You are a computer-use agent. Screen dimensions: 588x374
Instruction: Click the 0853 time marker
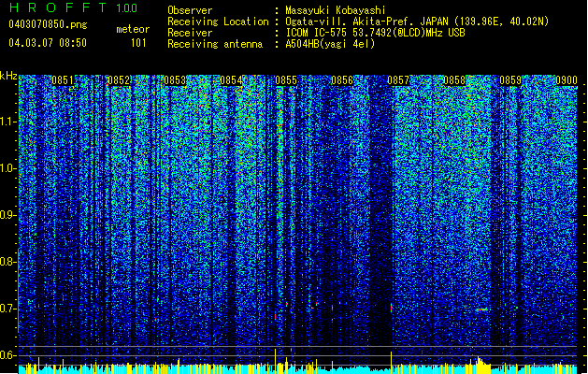pos(175,80)
